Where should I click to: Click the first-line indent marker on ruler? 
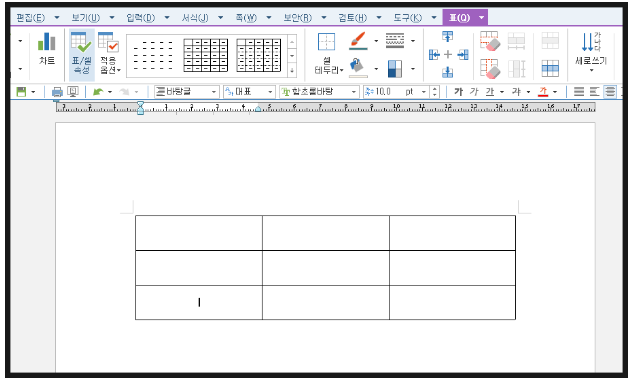click(x=140, y=105)
